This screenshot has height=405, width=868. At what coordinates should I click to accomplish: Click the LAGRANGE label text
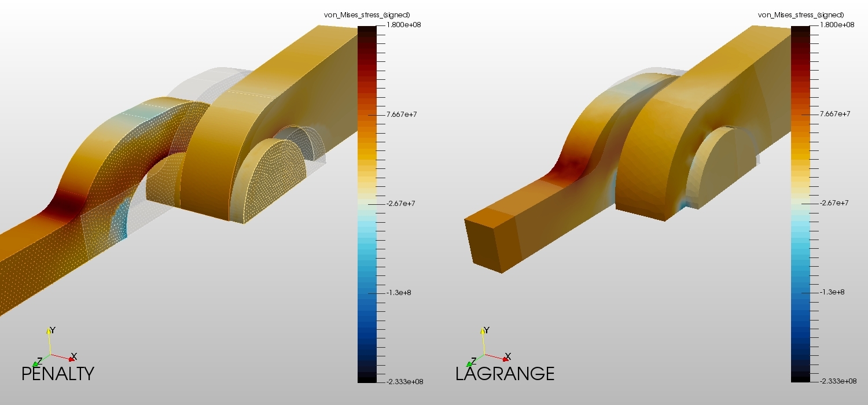coord(505,374)
